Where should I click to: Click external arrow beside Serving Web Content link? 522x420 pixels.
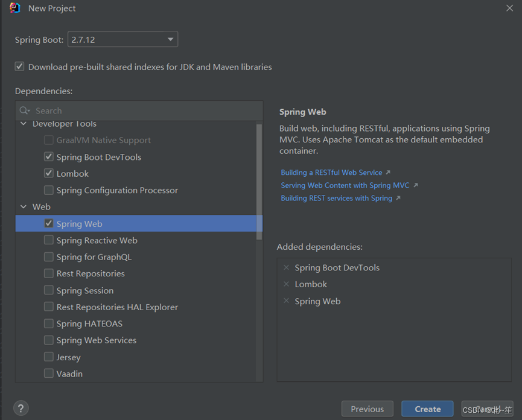(415, 185)
